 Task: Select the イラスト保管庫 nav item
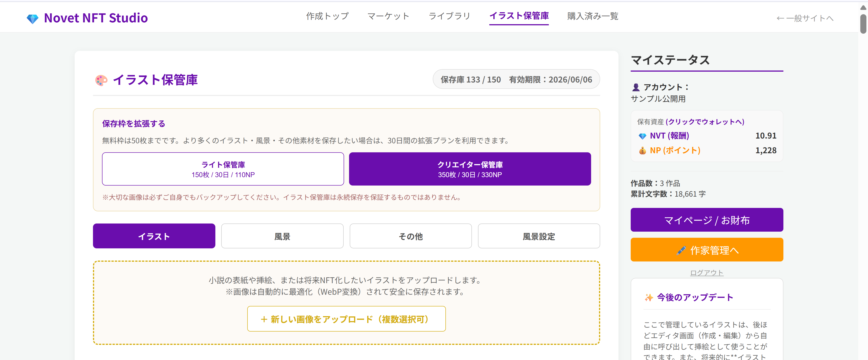(519, 16)
